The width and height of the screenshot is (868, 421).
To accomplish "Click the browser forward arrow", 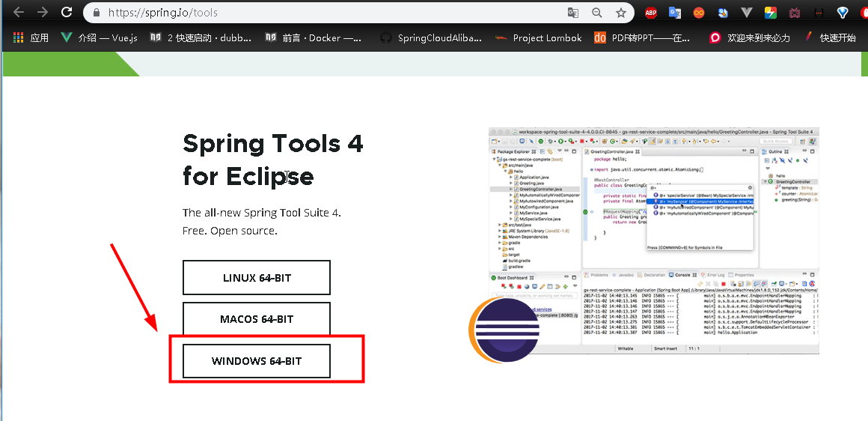I will 43,12.
